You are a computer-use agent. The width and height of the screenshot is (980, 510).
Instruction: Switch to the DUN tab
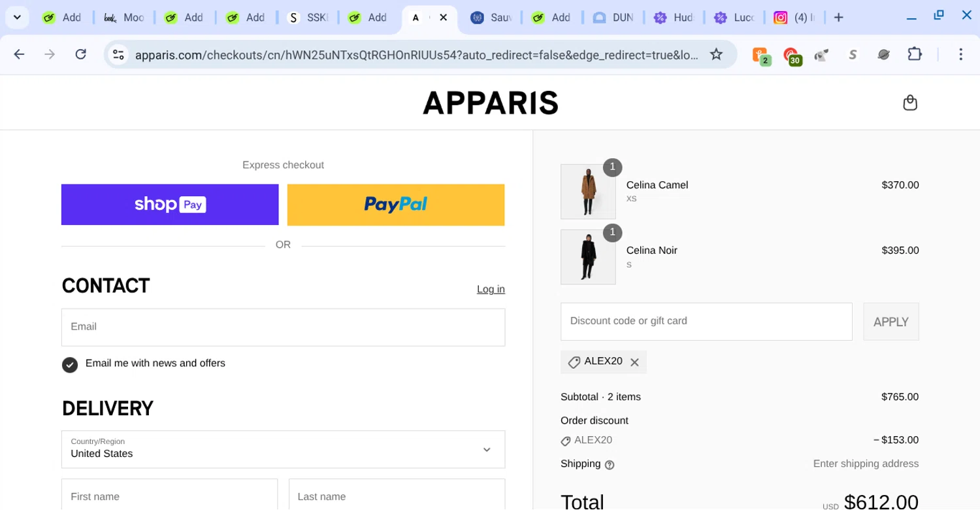click(613, 18)
